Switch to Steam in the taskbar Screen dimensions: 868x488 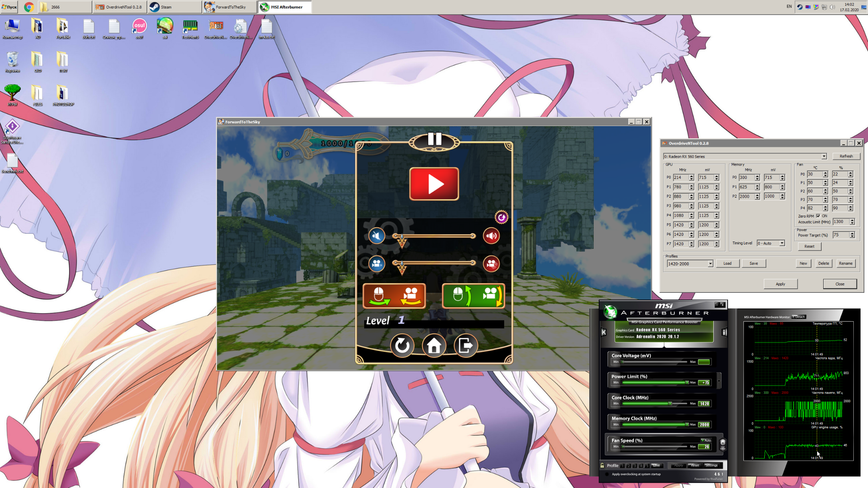[174, 7]
